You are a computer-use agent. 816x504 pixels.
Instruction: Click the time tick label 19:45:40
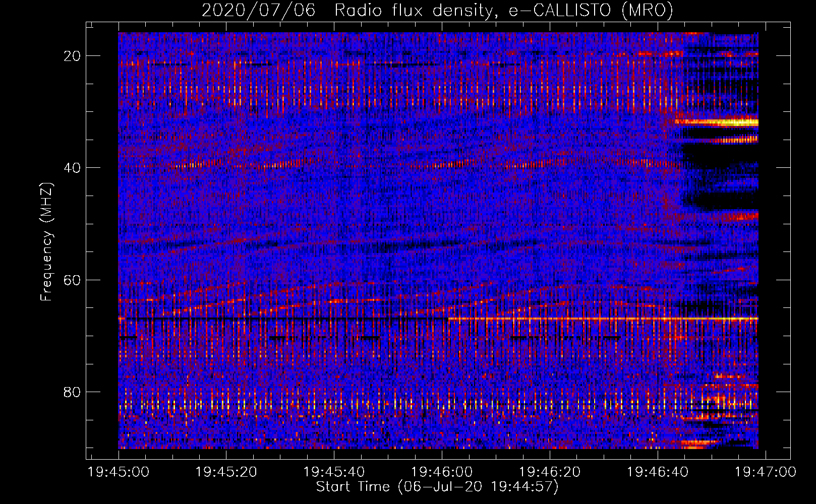(x=334, y=472)
